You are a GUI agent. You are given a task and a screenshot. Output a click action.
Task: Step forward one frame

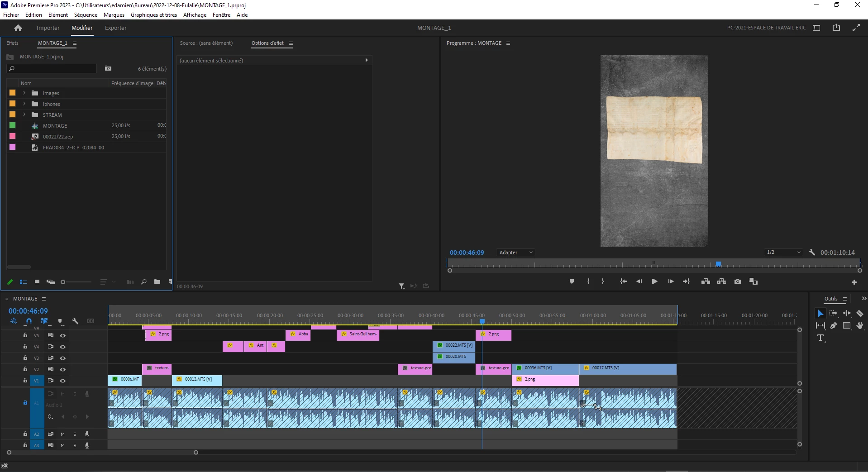point(671,281)
